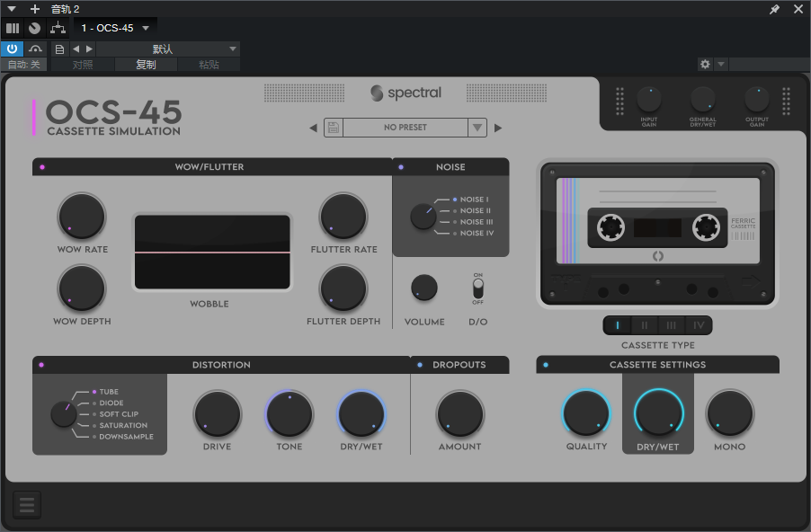Toggle the NOISE section enable dot
The height and width of the screenshot is (532, 811).
(401, 167)
